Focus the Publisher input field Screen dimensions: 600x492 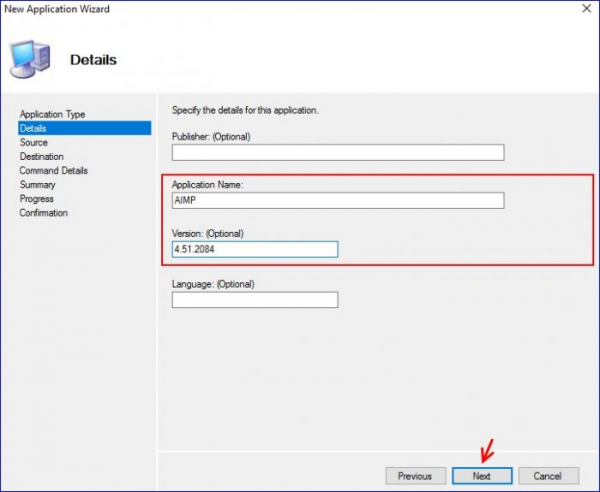338,152
